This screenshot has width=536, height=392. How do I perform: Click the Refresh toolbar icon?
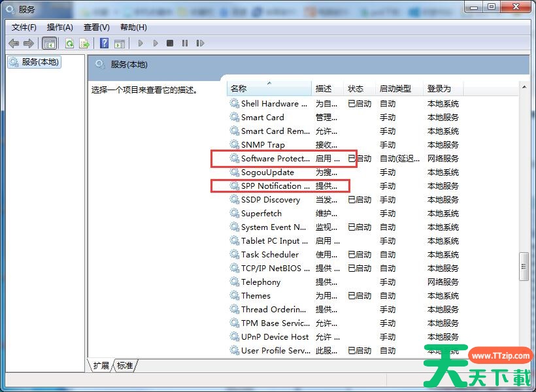coord(69,43)
